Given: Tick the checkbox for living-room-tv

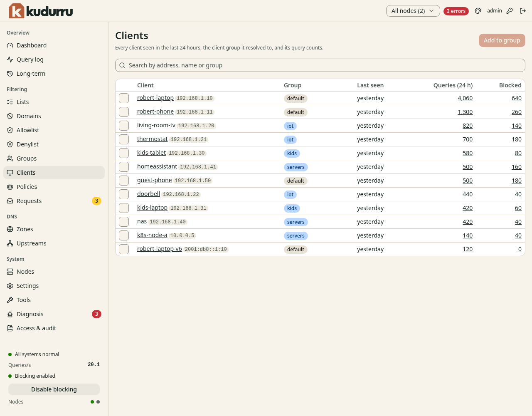Looking at the screenshot, I should pos(124,126).
